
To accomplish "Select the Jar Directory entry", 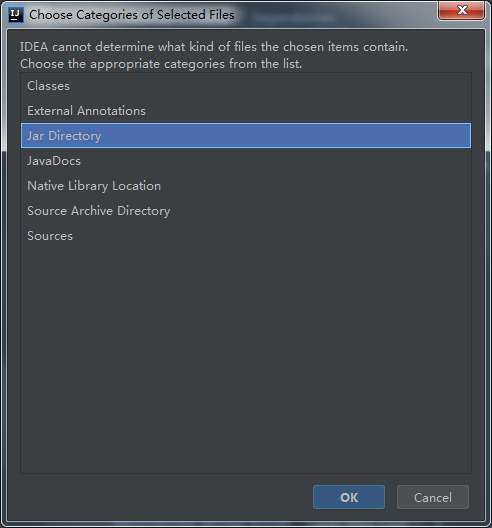I will pyautogui.click(x=246, y=136).
